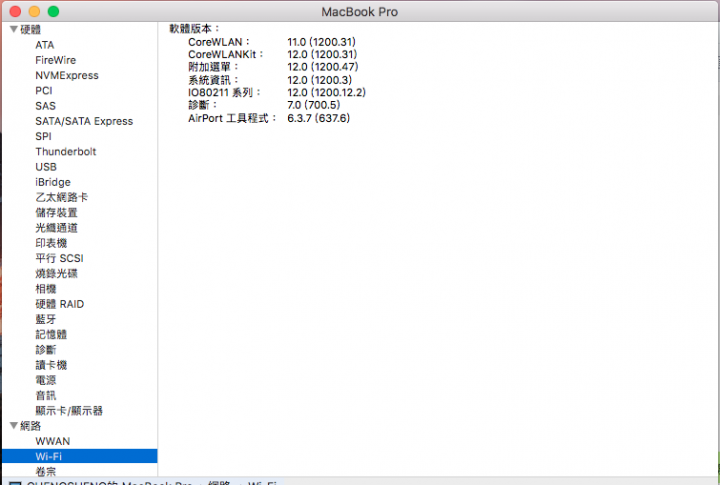This screenshot has height=485, width=720.
Task: Select 乙太網路卡 in the sidebar
Action: (62, 197)
